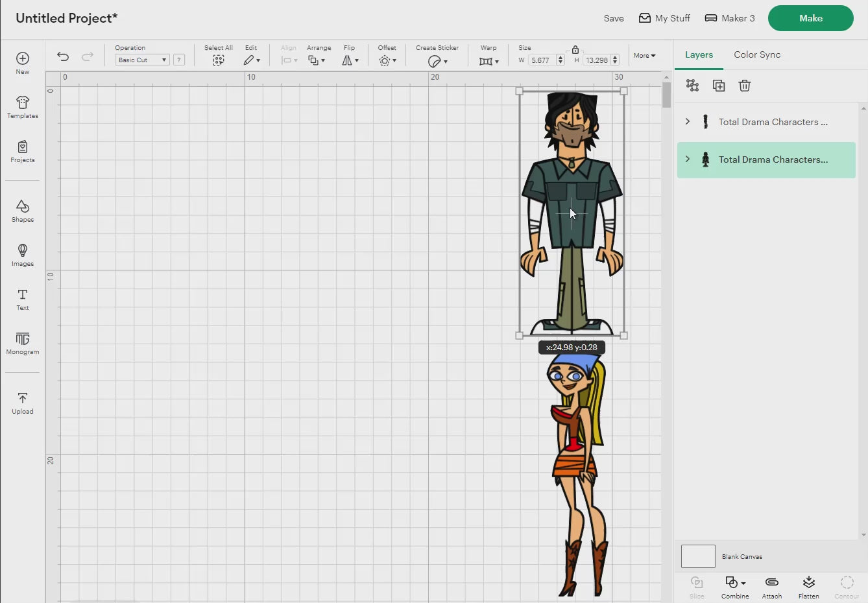Click the Slice tool

click(x=697, y=587)
